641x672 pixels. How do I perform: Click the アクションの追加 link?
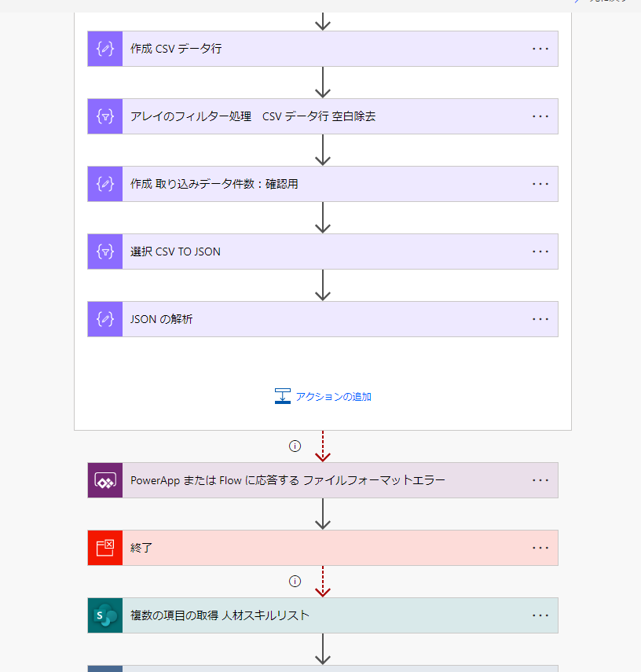323,396
